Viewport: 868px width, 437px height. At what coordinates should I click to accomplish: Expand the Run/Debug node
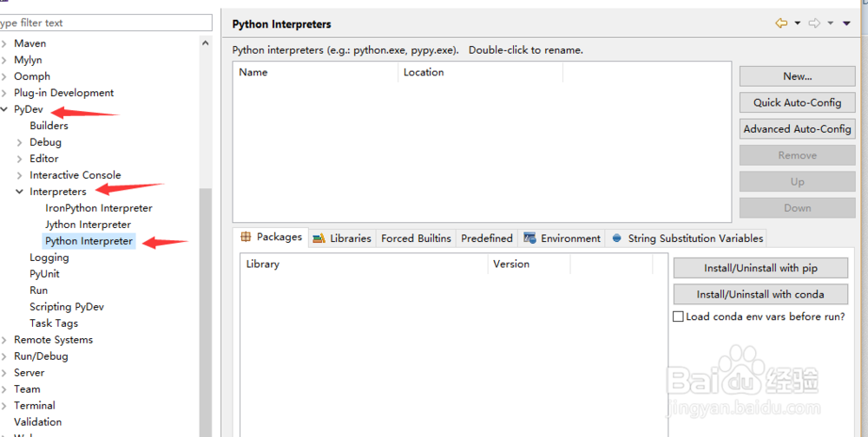tap(3, 356)
